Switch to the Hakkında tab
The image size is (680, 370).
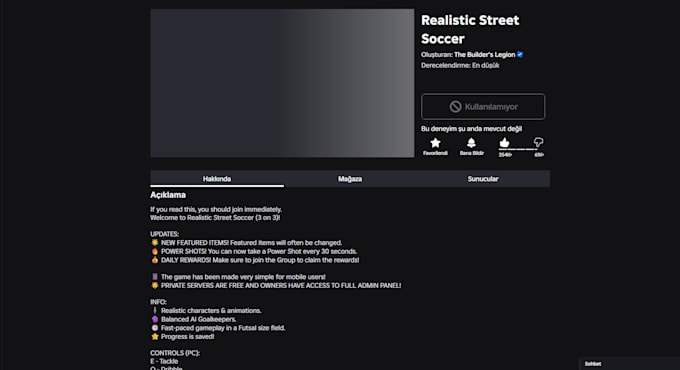217,179
